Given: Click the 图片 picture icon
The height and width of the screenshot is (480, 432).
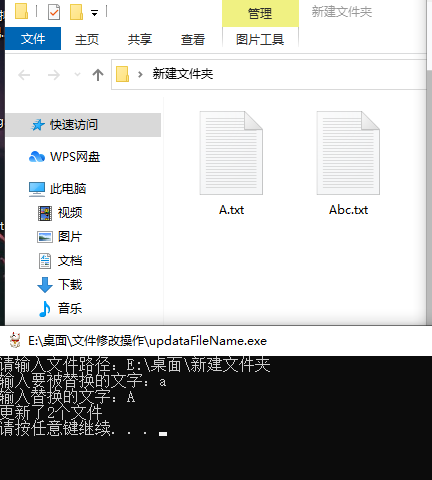Looking at the screenshot, I should [x=45, y=237].
